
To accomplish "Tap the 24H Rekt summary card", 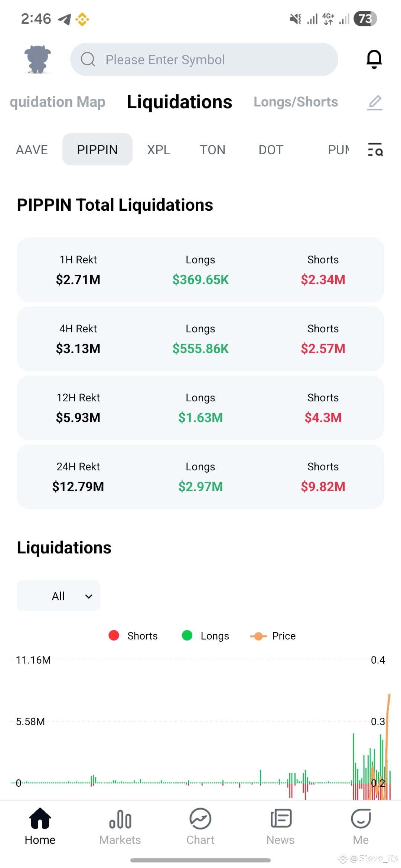I will pyautogui.click(x=200, y=477).
